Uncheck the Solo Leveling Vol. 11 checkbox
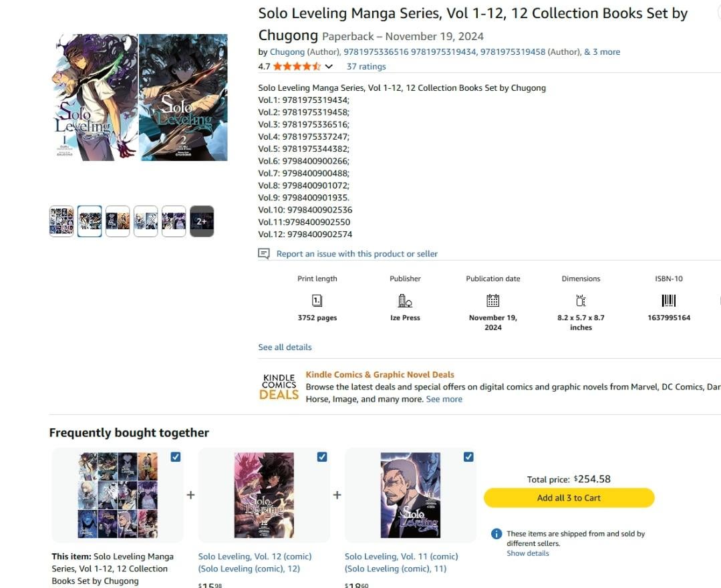This screenshot has width=721, height=588. pos(468,457)
